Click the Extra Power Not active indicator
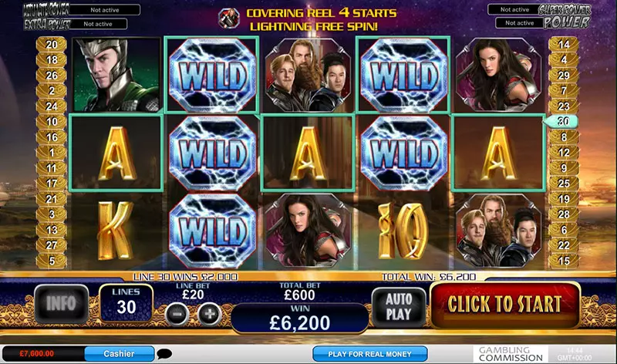This screenshot has height=364, width=617. coord(98,24)
